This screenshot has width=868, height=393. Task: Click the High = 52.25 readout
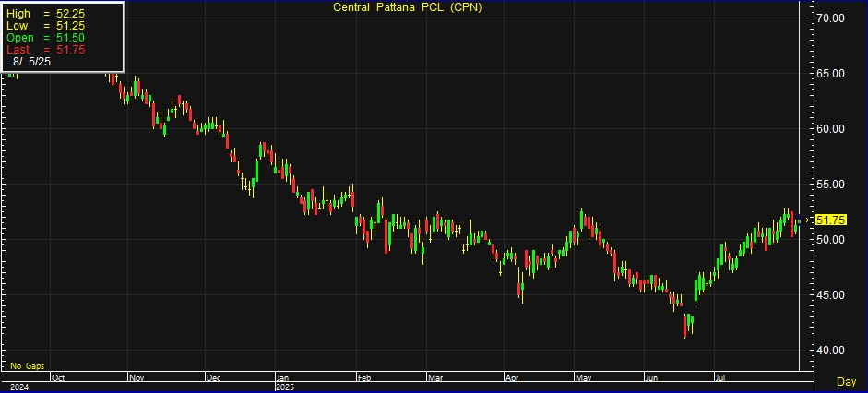[45, 13]
